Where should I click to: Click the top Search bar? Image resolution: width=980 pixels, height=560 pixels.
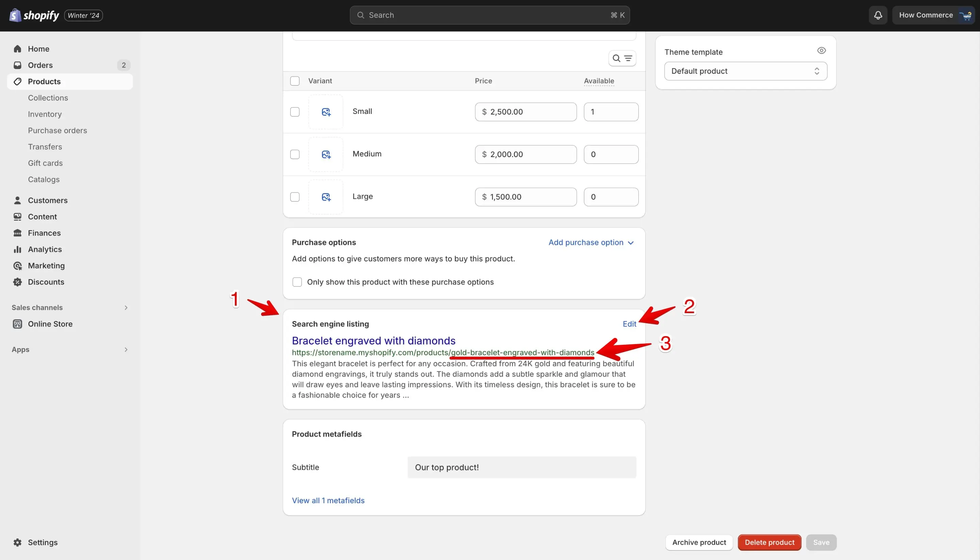[490, 15]
